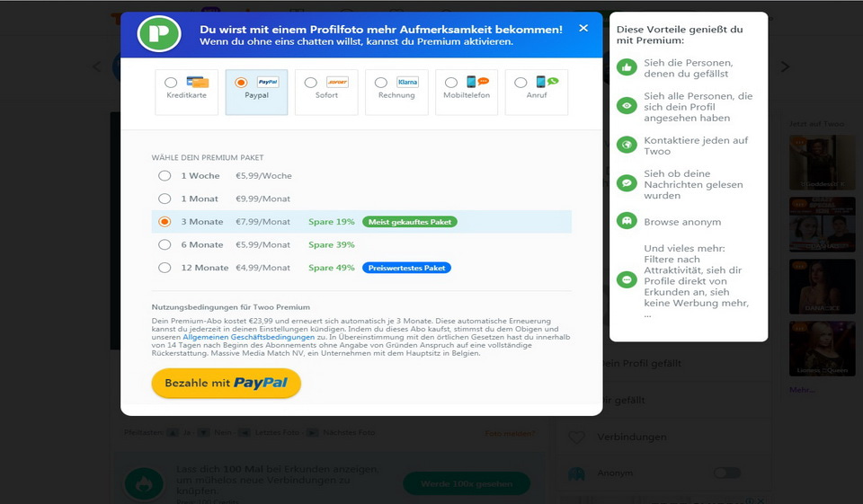Click the green ellipsis more-benefits icon
The height and width of the screenshot is (504, 863).
[x=627, y=280]
